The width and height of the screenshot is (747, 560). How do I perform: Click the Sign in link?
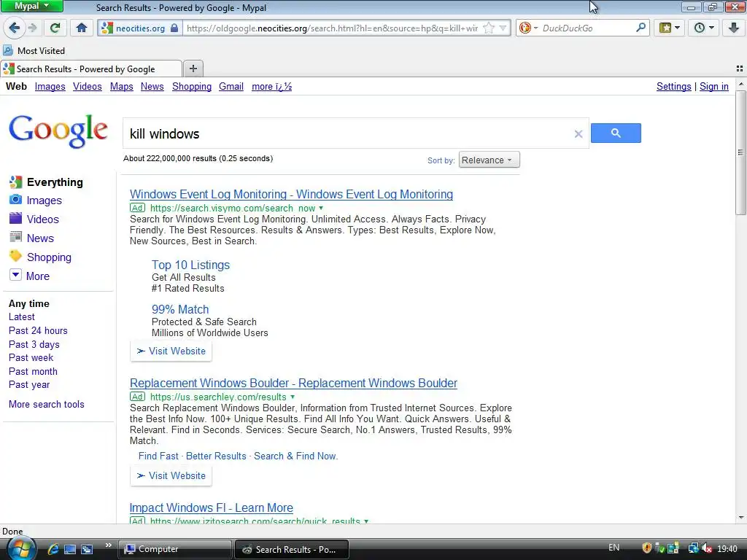(x=713, y=86)
